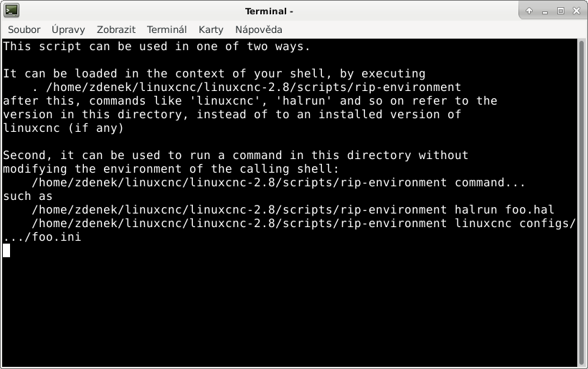Open the Karty menu

(x=211, y=29)
